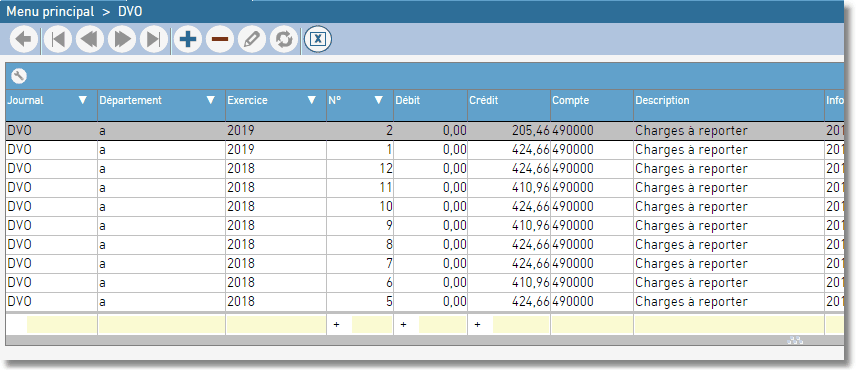Select row number 10

coord(425,207)
